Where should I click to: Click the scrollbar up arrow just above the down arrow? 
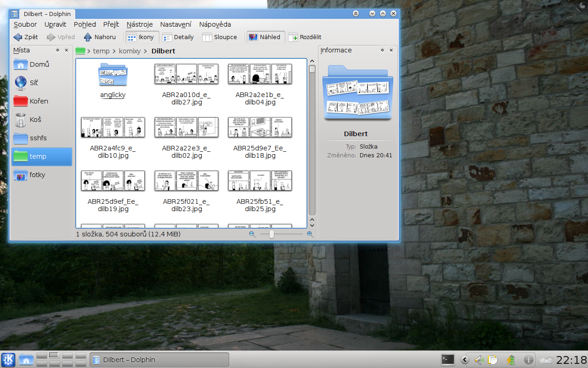point(312,219)
